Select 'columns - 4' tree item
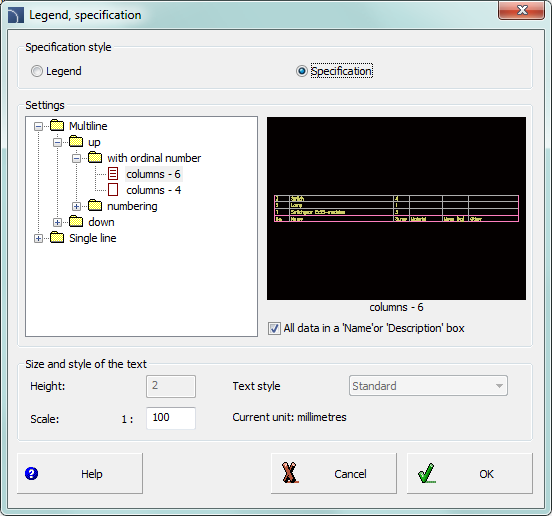Screen dimensions: 552x516 (x=153, y=190)
